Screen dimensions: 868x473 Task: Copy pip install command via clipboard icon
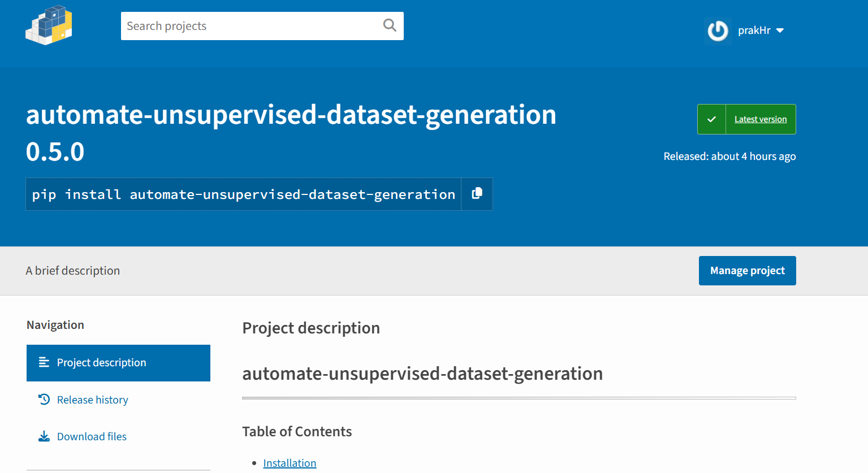(477, 194)
